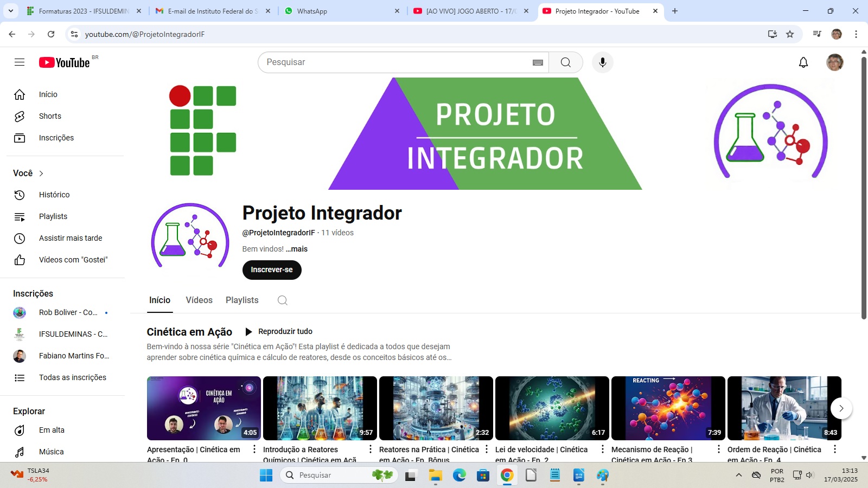Start voice search with microphone icon
868x488 pixels.
[x=603, y=62]
